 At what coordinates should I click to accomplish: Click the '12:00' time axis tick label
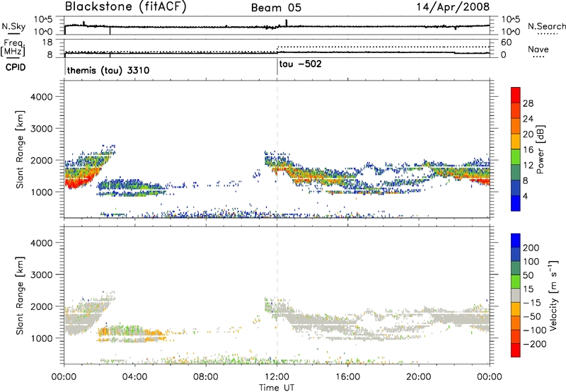point(277,377)
